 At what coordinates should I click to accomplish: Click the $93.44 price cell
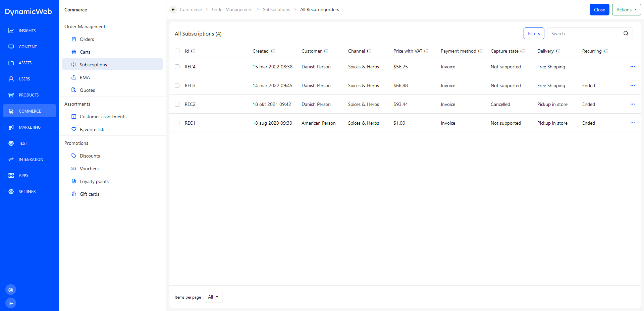[401, 104]
